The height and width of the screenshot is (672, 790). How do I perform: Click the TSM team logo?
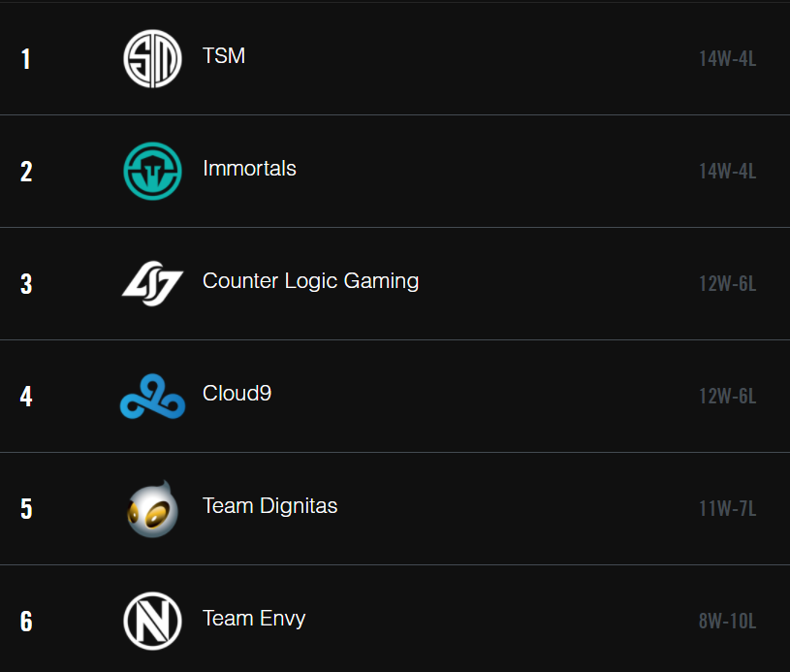[152, 58]
